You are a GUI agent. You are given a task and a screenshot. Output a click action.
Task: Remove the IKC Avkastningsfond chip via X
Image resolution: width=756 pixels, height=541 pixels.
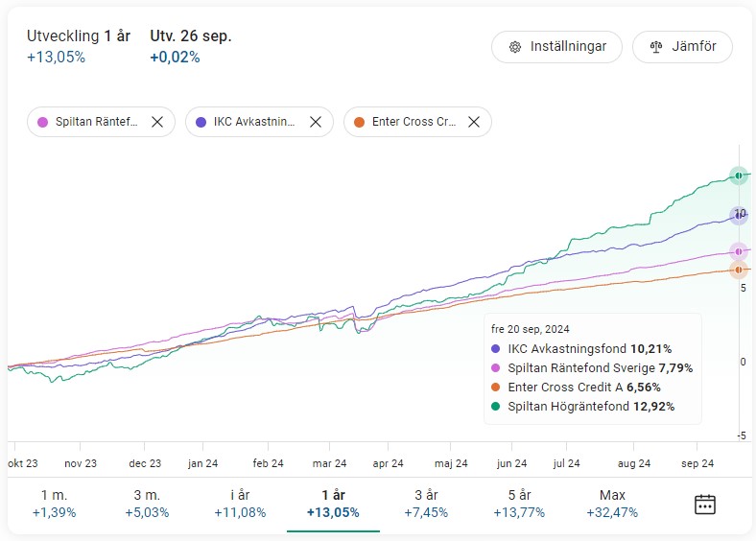coord(315,122)
